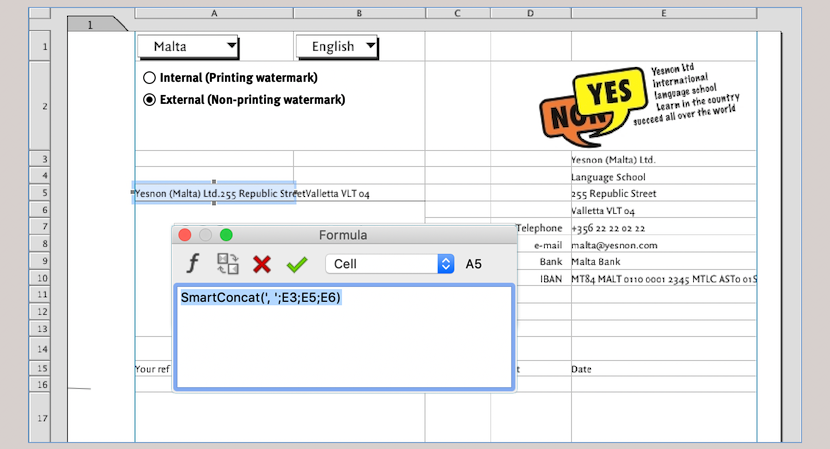
Task: Click the function f icon in Formula panel
Action: click(194, 264)
